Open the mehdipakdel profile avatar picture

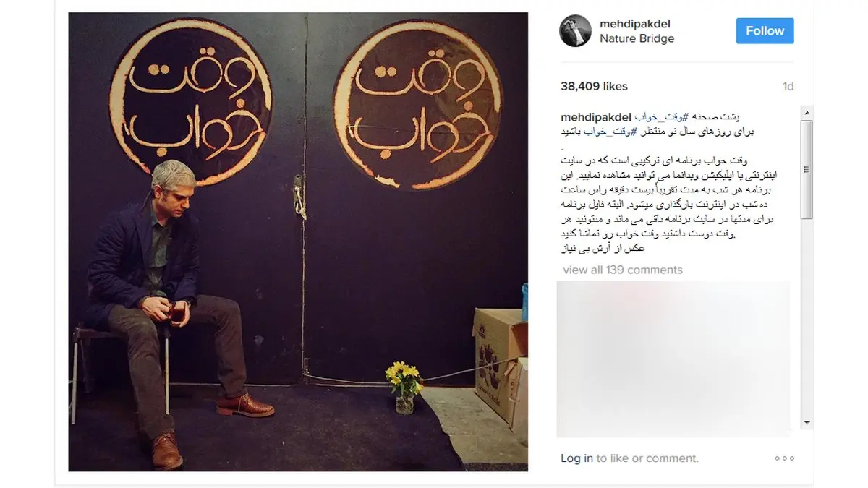576,31
